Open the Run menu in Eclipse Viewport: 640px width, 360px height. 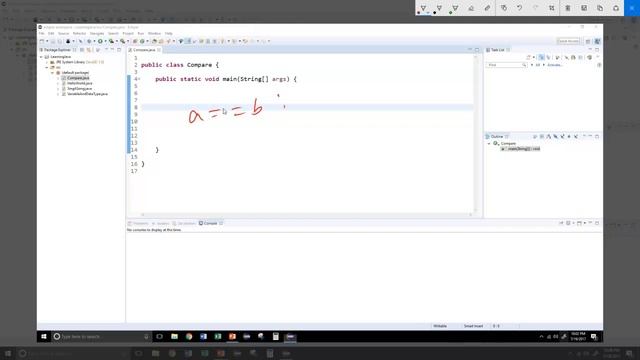(140, 33)
